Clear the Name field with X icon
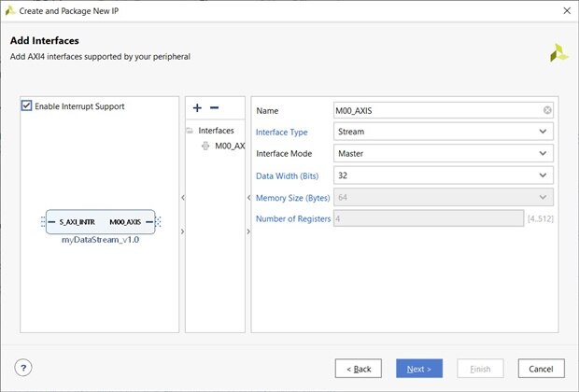 (547, 110)
